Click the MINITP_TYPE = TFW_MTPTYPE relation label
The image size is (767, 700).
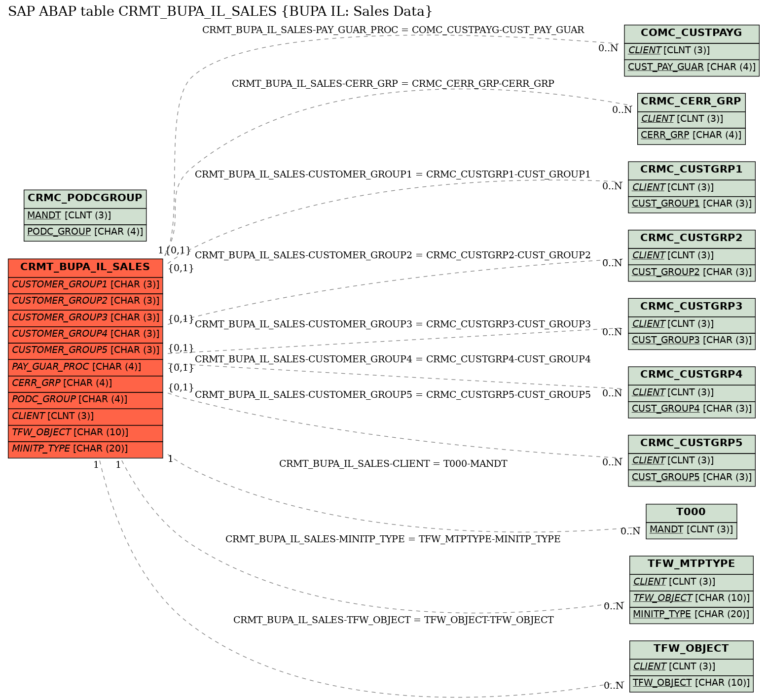pos(393,539)
